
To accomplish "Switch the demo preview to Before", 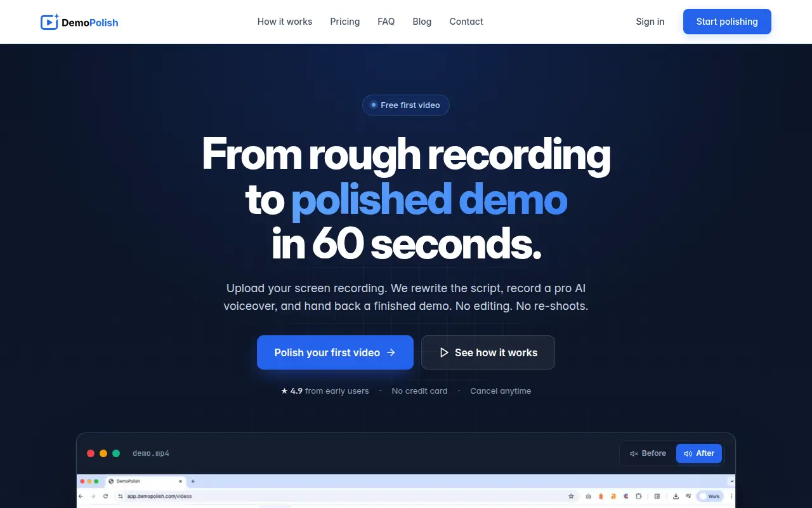I will pyautogui.click(x=648, y=453).
